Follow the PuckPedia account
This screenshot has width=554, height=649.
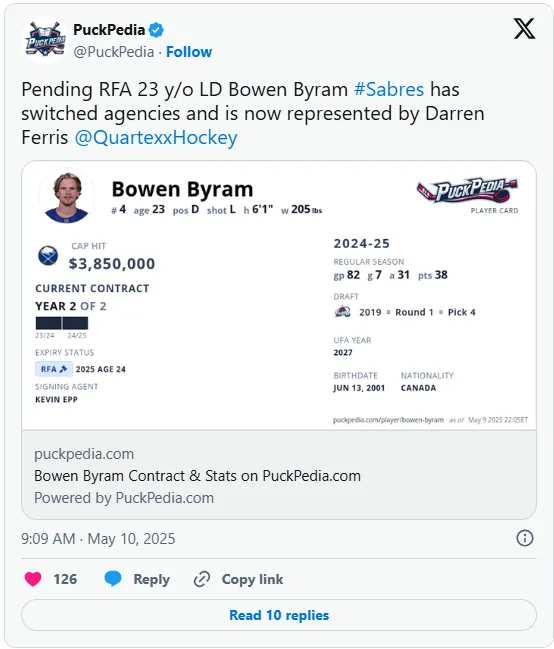tap(189, 52)
